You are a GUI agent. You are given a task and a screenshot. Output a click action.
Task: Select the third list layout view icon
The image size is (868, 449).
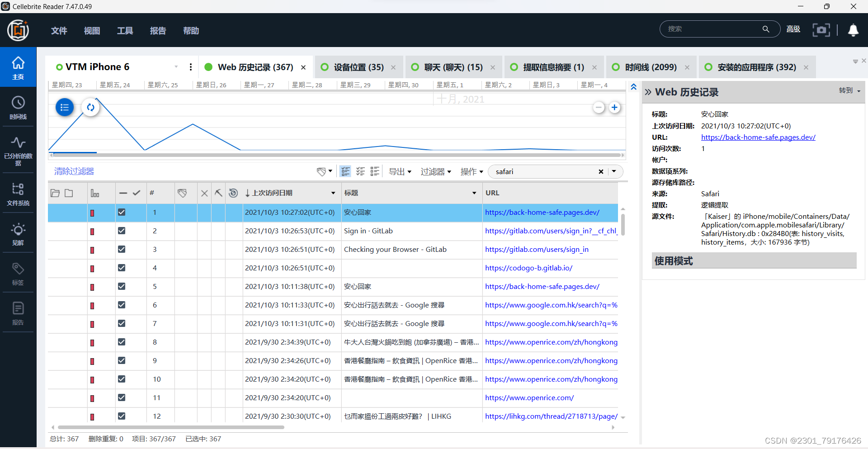coord(375,171)
